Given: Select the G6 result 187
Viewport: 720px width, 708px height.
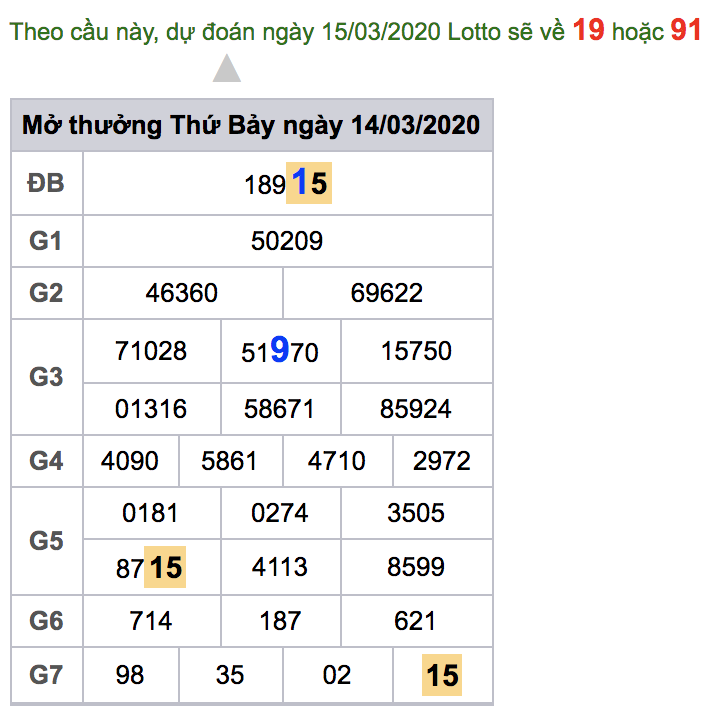Looking at the screenshot, I should click(x=280, y=621).
